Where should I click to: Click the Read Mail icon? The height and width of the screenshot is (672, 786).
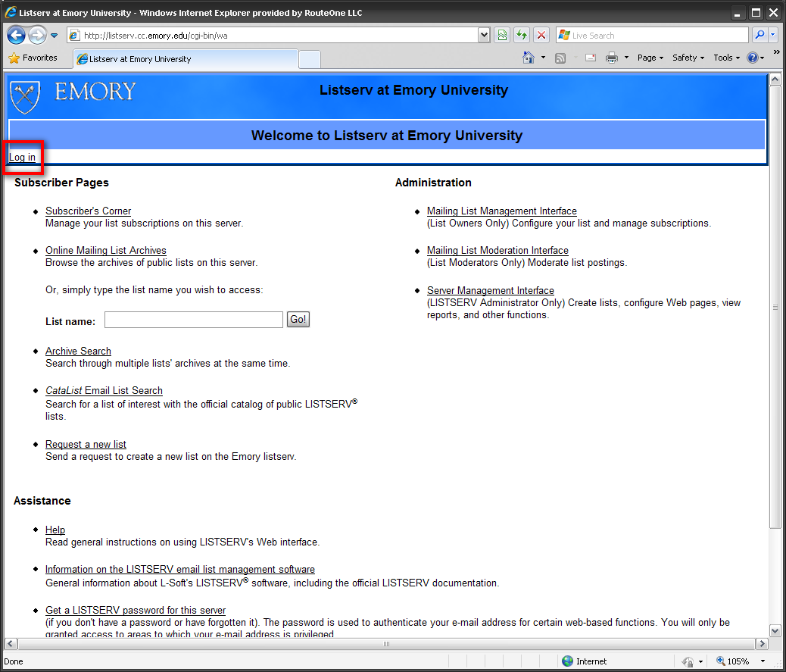coord(591,58)
